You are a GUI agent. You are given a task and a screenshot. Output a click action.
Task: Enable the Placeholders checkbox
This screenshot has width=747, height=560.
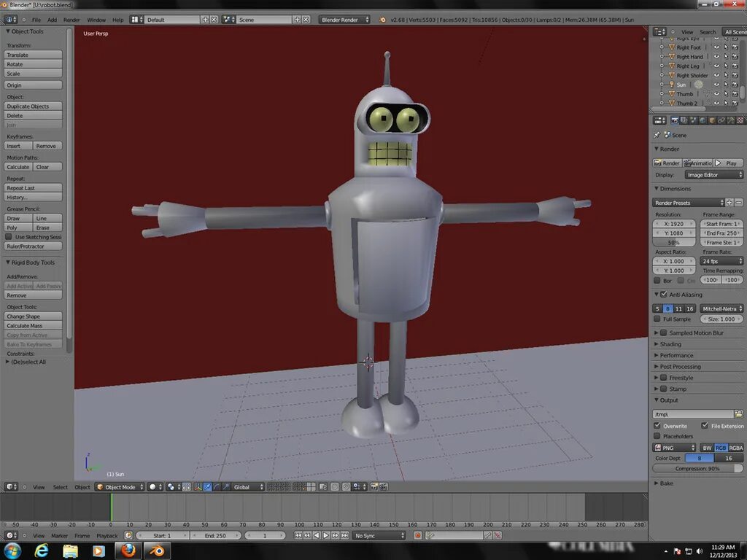click(657, 436)
